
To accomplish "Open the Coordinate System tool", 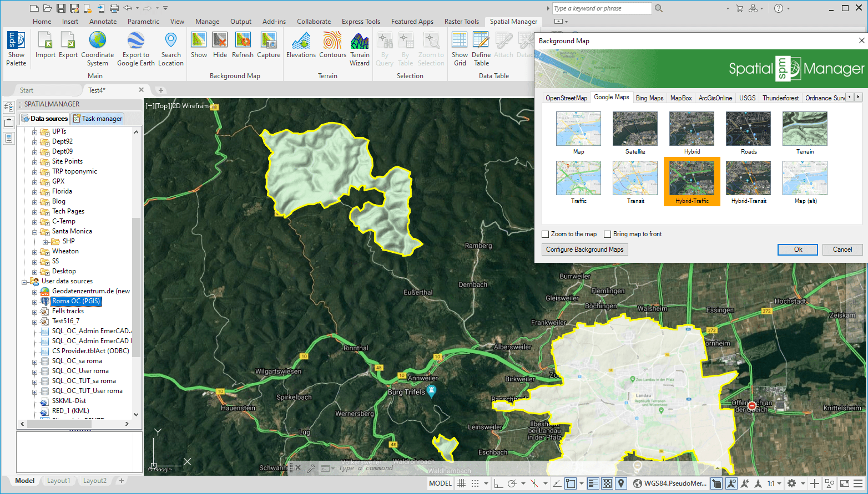I will [x=98, y=48].
